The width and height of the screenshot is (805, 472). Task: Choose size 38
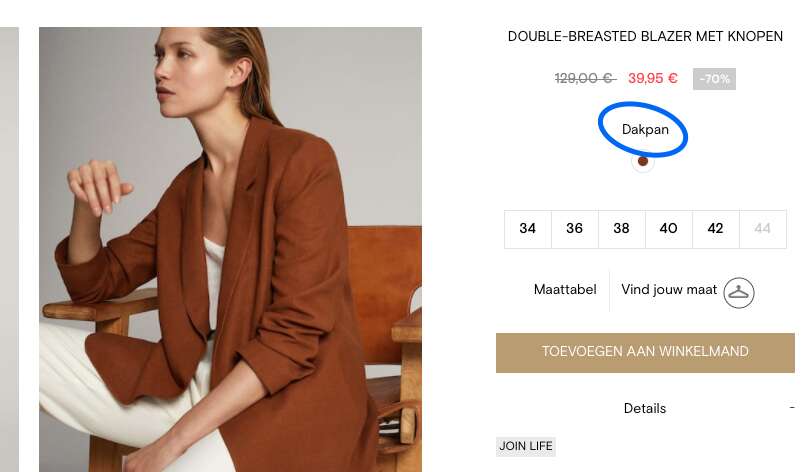(x=622, y=229)
